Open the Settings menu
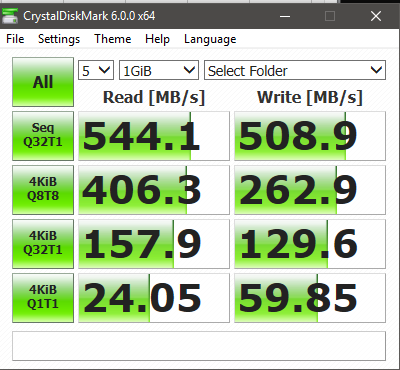This screenshot has height=370, width=400. pos(59,39)
